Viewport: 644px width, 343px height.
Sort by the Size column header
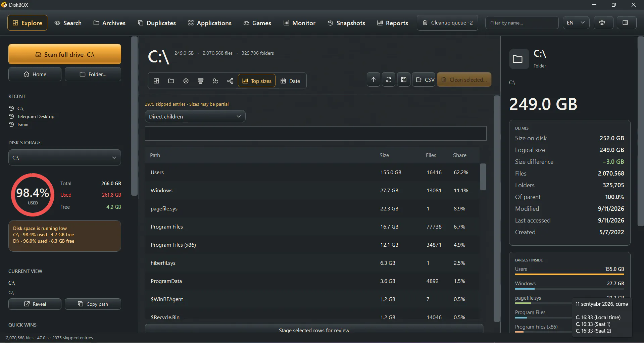click(384, 155)
